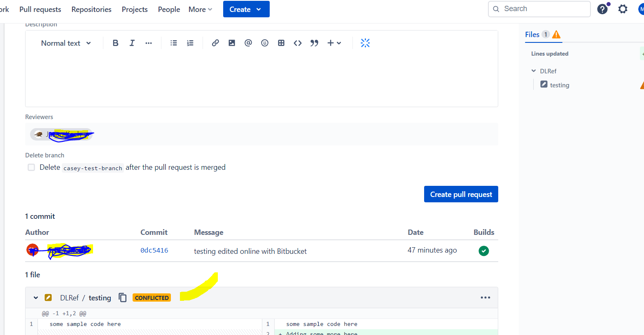This screenshot has width=644, height=335.
Task: Focus the Search input field
Action: coord(539,9)
